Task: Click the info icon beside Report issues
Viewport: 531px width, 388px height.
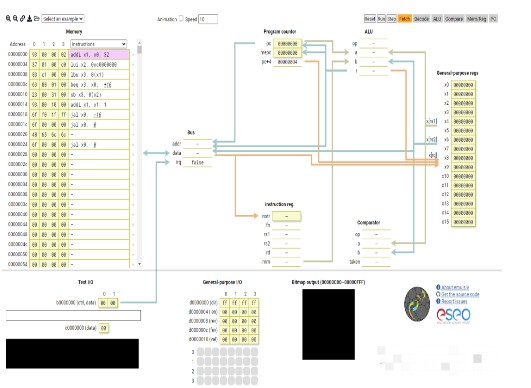Action: pos(438,301)
